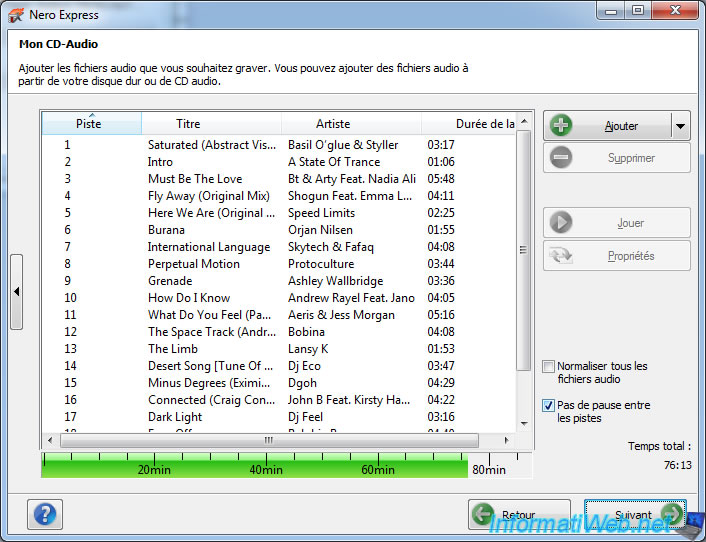This screenshot has height=542, width=706.
Task: Sort list by Artiste column header
Action: [333, 124]
